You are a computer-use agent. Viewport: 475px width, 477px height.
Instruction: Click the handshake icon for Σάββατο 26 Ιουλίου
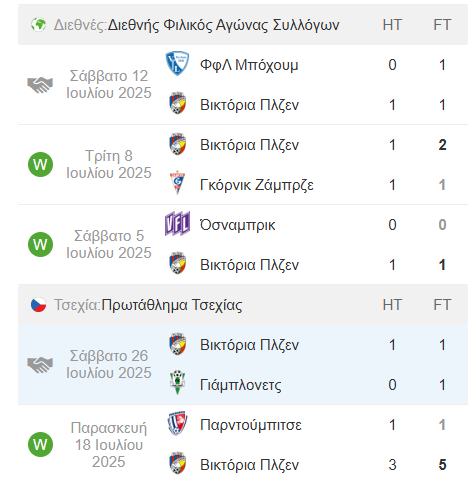[x=40, y=365]
